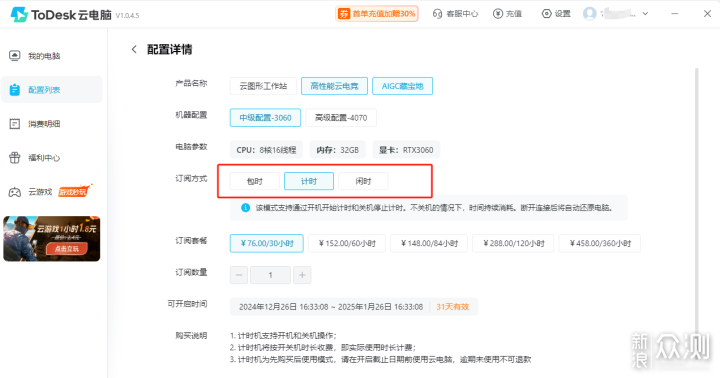
Task: Expand the account dropdown arrow
Action: click(x=645, y=14)
